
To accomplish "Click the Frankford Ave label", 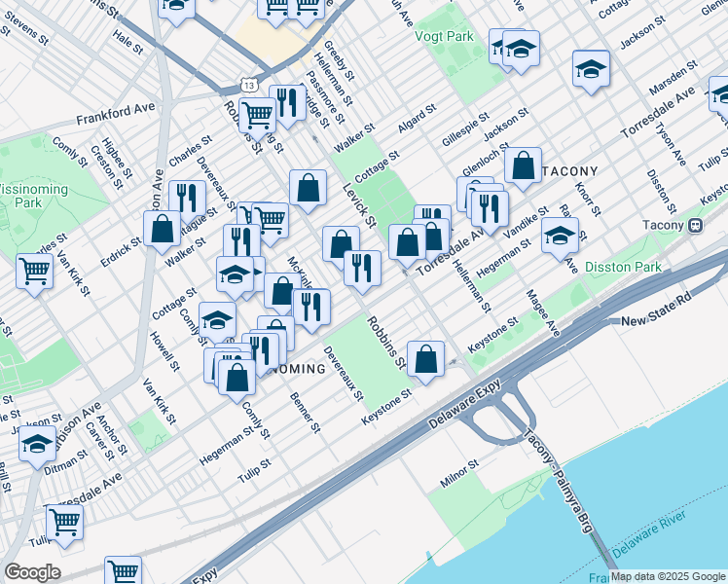I will pyautogui.click(x=116, y=114).
